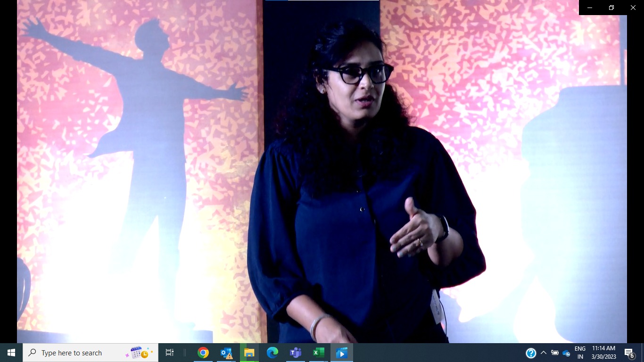Open the clock and calendar flyout
The image size is (644, 362).
(604, 353)
